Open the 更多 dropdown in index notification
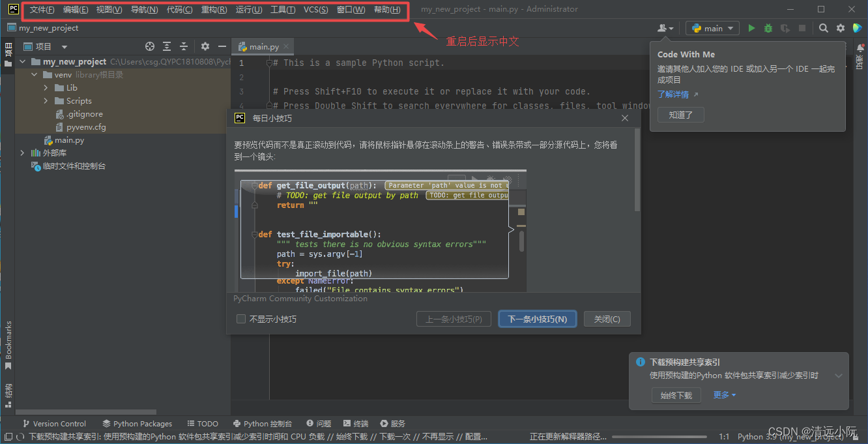868x444 pixels. pyautogui.click(x=724, y=394)
